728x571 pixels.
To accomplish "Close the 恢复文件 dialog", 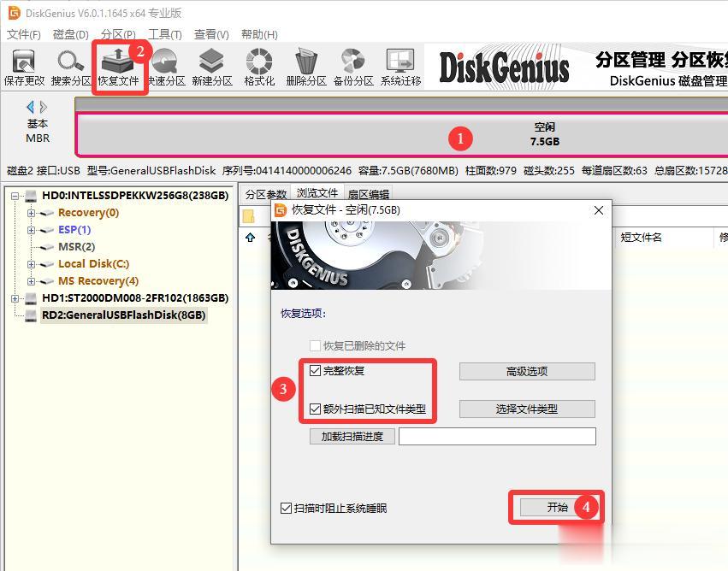I will tap(599, 210).
